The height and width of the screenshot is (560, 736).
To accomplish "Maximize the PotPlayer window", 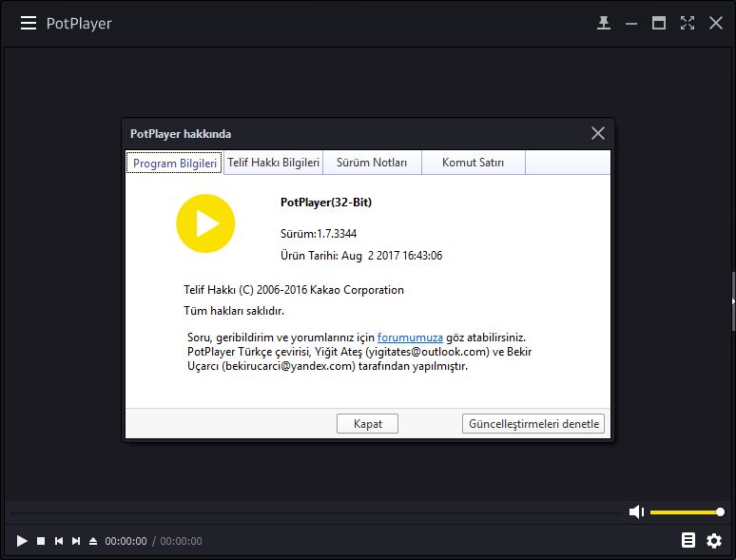I will 659,23.
